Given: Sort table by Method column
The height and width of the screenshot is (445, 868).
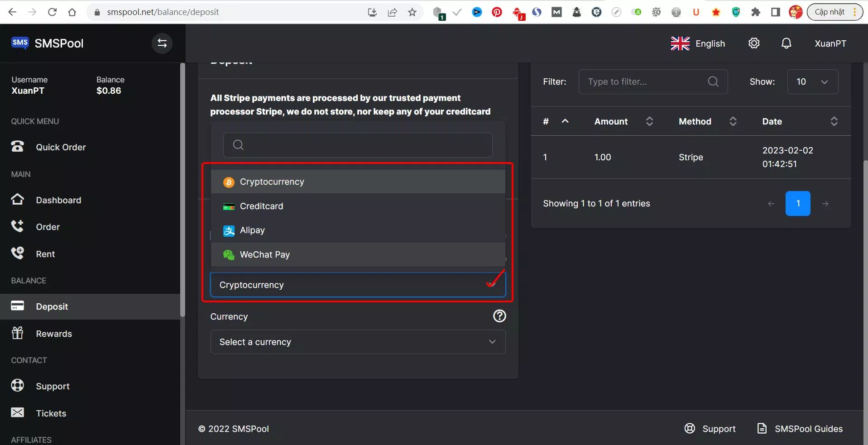Looking at the screenshot, I should [x=708, y=121].
